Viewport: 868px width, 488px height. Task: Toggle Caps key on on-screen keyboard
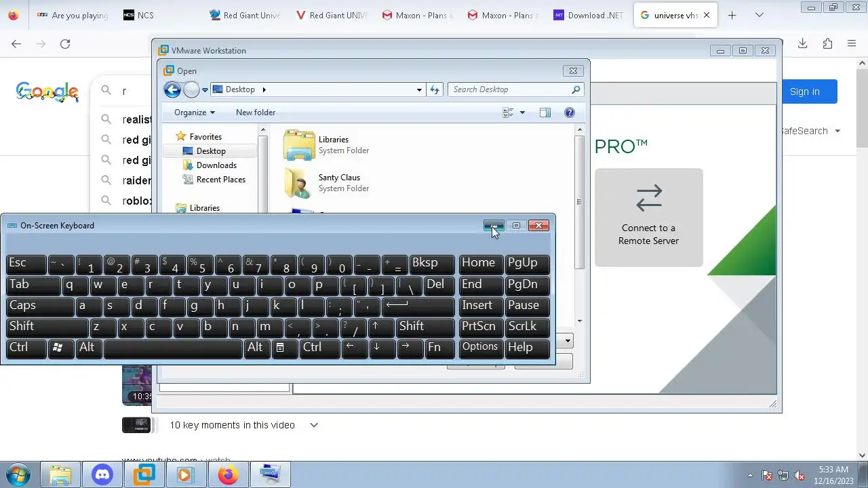(39, 306)
